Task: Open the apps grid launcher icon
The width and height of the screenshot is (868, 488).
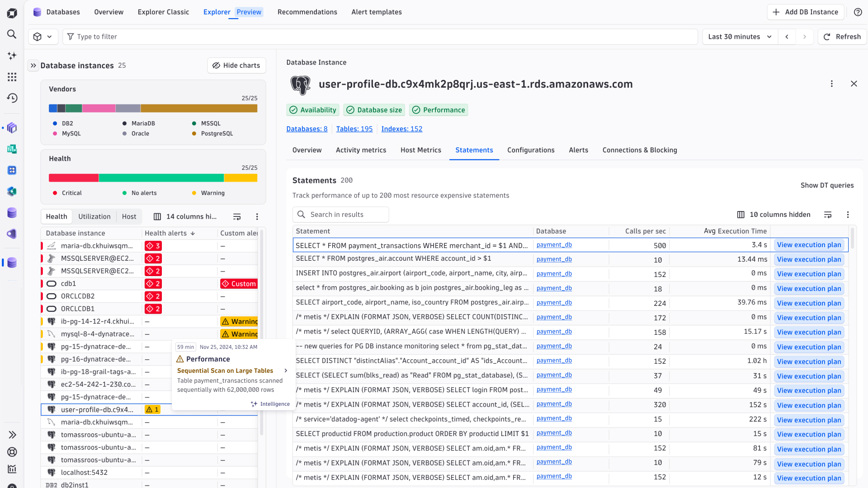Action: pos(12,77)
